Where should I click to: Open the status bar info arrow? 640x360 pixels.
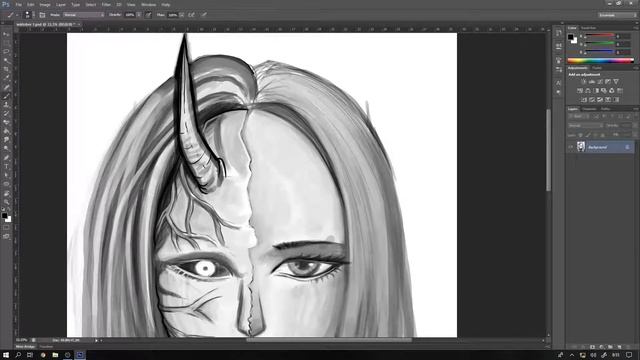tap(97, 340)
